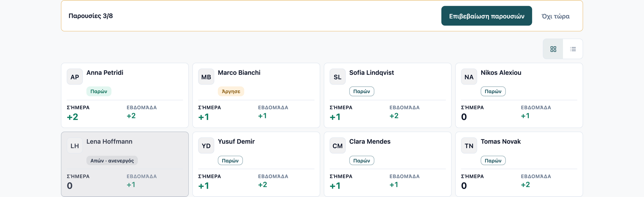The height and width of the screenshot is (197, 644).
Task: Switch to list view icon
Action: [x=573, y=49]
